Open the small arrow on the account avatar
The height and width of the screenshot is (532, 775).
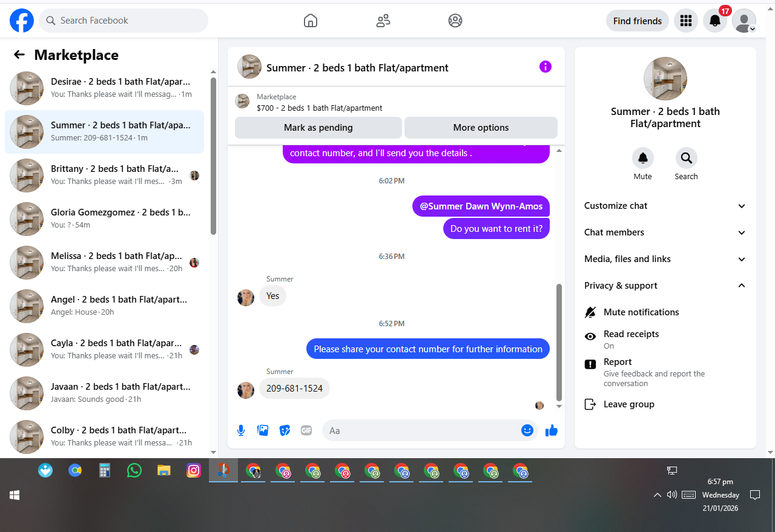(x=752, y=28)
